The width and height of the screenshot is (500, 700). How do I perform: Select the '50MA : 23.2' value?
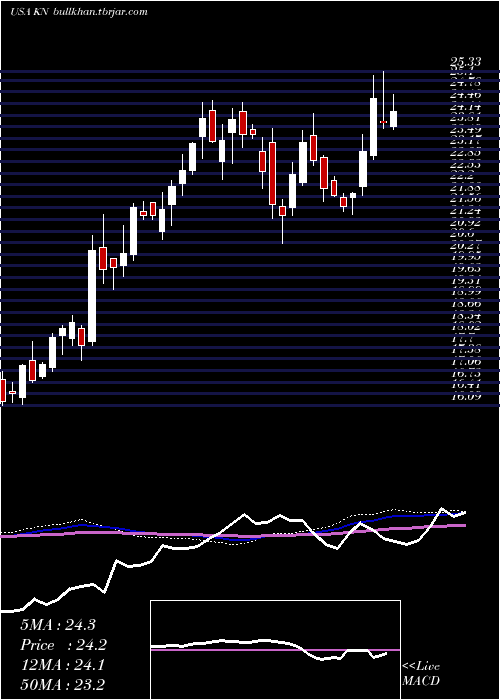62,685
